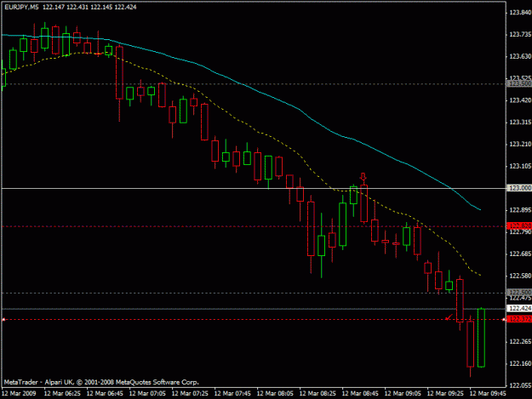Image resolution: width=532 pixels, height=399 pixels.
Task: Select the 123.210 price scale label
Action: 520,145
